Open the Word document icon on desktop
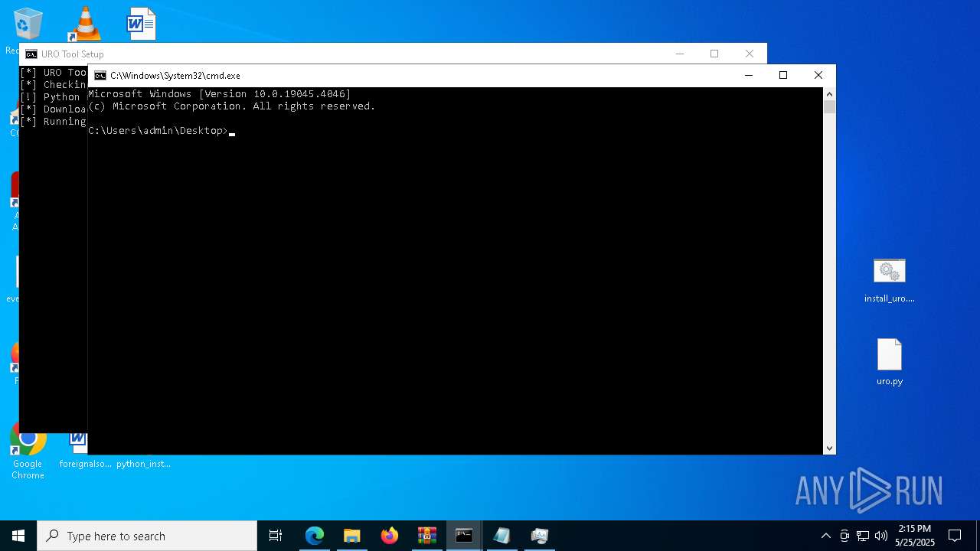This screenshot has width=980, height=551. point(142,24)
